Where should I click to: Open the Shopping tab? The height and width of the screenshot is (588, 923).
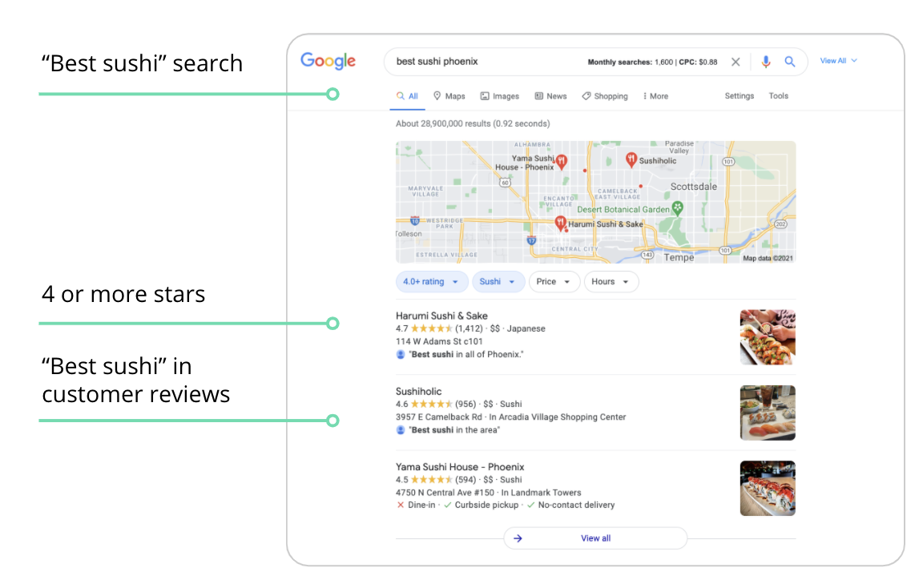point(604,96)
